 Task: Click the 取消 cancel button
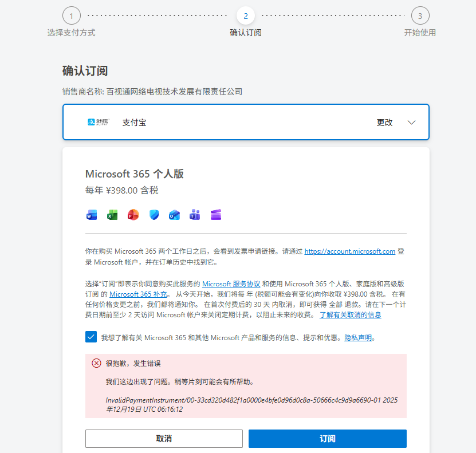tap(164, 439)
